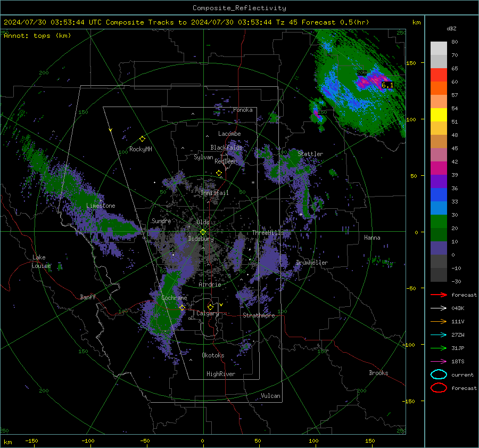Screen dimensions: 479x448
Task: Click the Limestone label
Action: [101, 206]
